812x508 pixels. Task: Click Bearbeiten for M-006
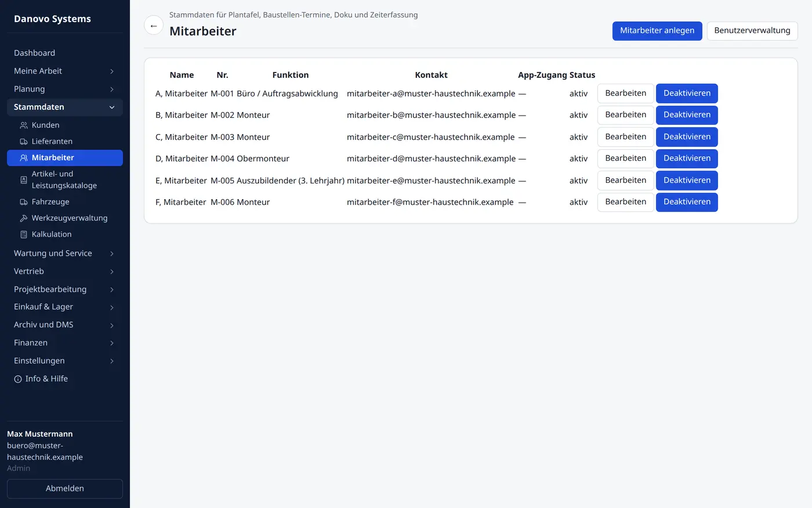626,202
